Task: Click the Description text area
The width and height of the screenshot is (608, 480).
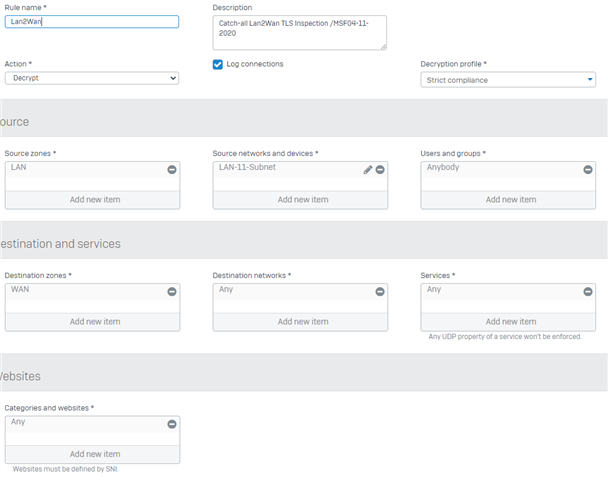Action: coord(300,33)
